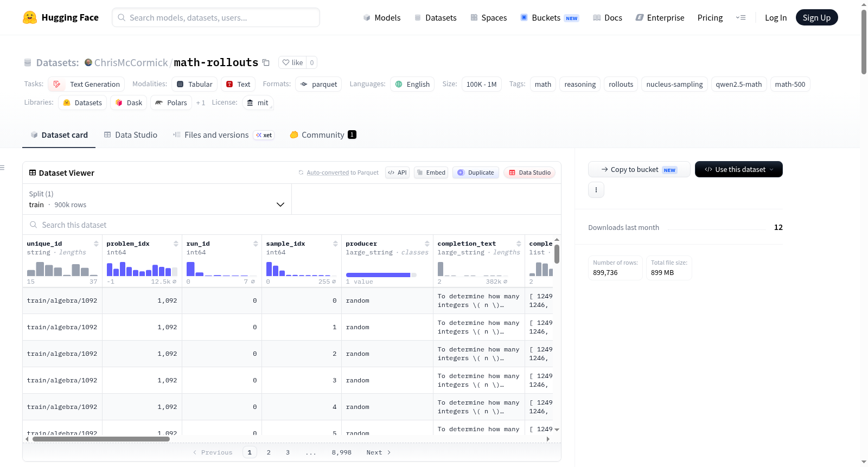Click the horizontal table scrollbar
This screenshot has width=868, height=467.
[101, 439]
